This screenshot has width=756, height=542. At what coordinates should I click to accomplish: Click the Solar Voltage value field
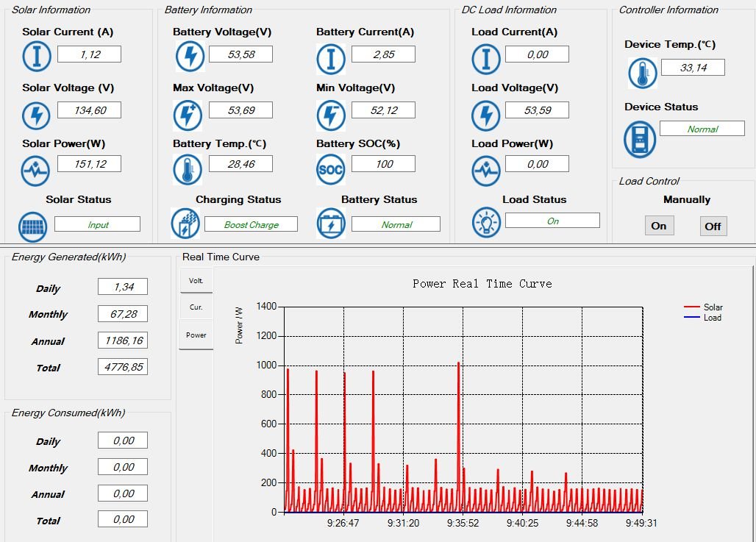[89, 110]
